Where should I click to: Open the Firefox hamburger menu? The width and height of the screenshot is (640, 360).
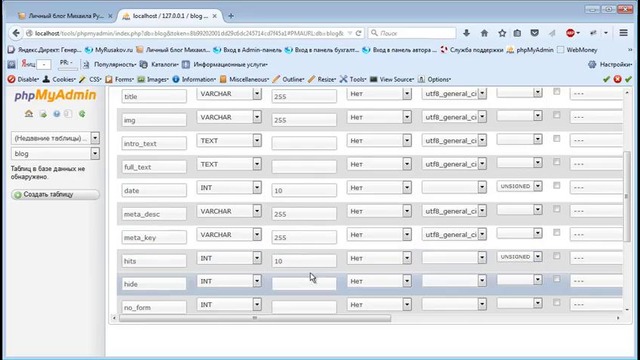coord(623,33)
